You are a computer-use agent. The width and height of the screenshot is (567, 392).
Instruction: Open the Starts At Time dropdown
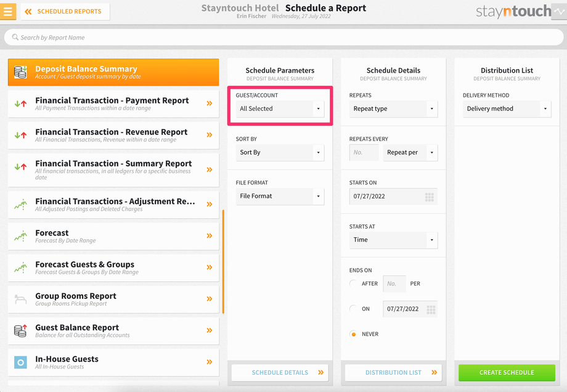(x=393, y=240)
